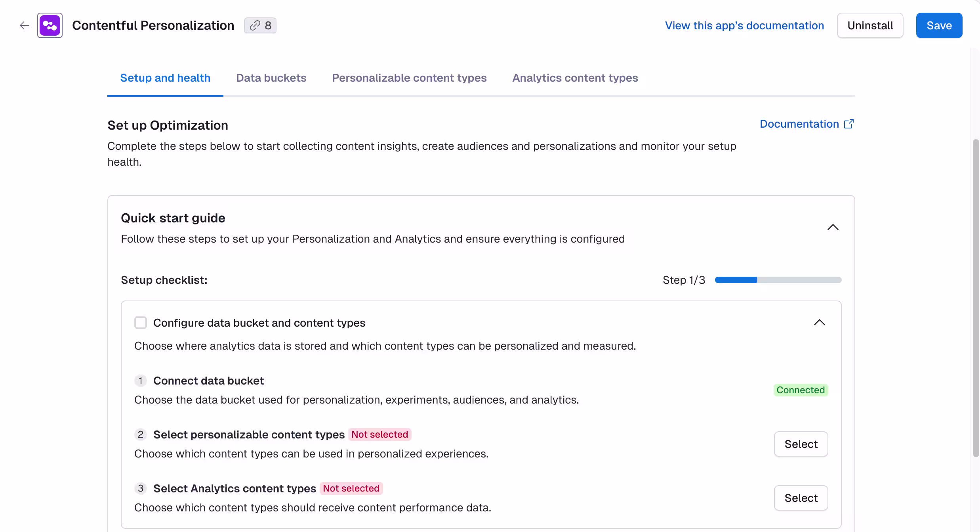The image size is (980, 532).
Task: Click the external link icon beside Documentation
Action: tap(849, 124)
